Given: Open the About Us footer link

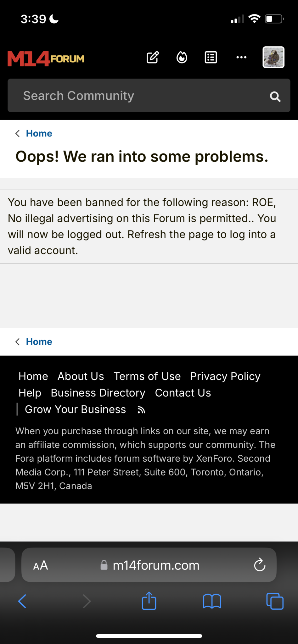Looking at the screenshot, I should (81, 376).
